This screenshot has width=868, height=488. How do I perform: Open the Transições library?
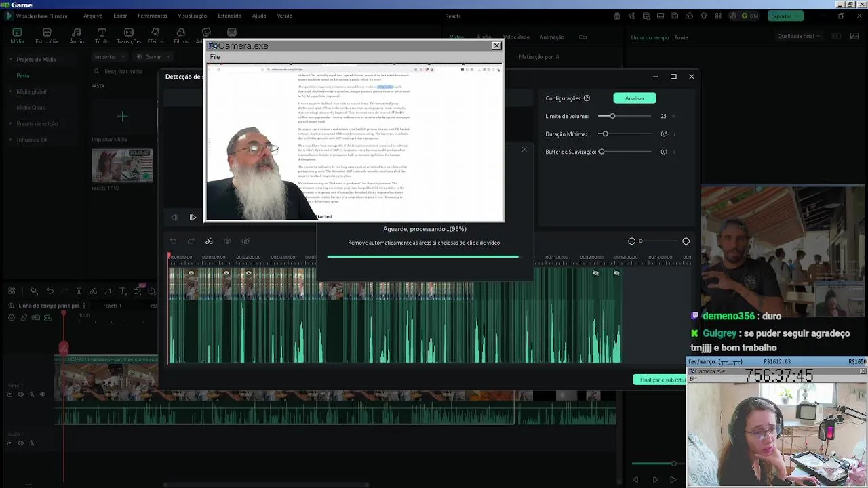129,36
